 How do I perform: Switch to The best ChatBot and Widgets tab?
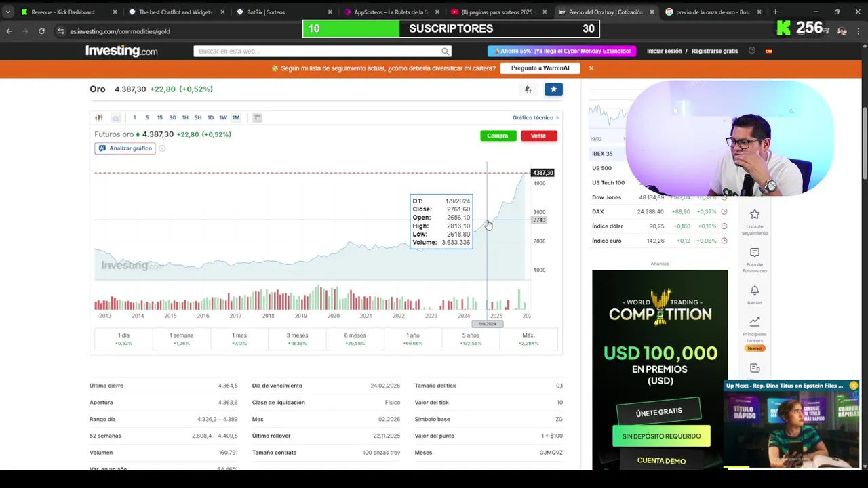[176, 12]
